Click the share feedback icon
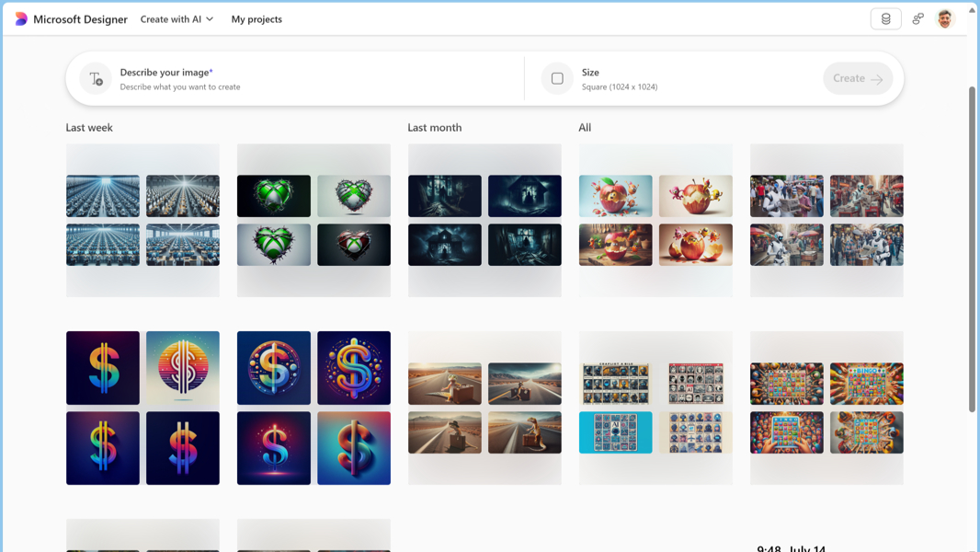980x552 pixels. click(x=917, y=19)
